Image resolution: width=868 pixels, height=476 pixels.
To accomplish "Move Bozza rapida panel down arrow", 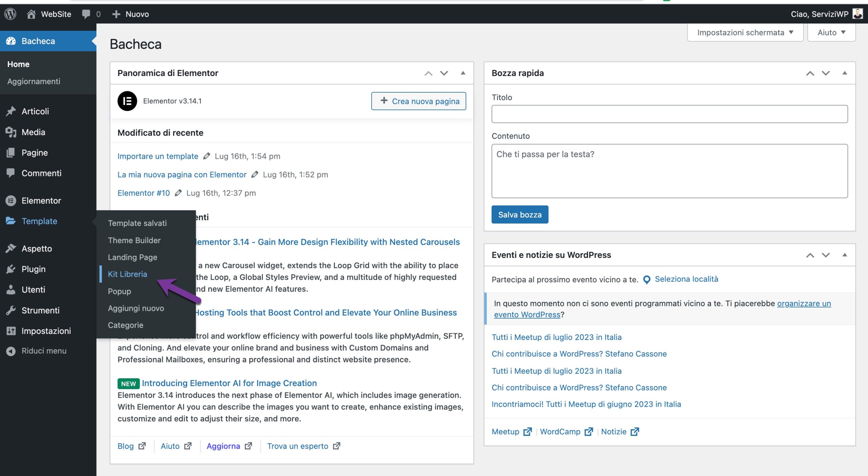I will 826,73.
